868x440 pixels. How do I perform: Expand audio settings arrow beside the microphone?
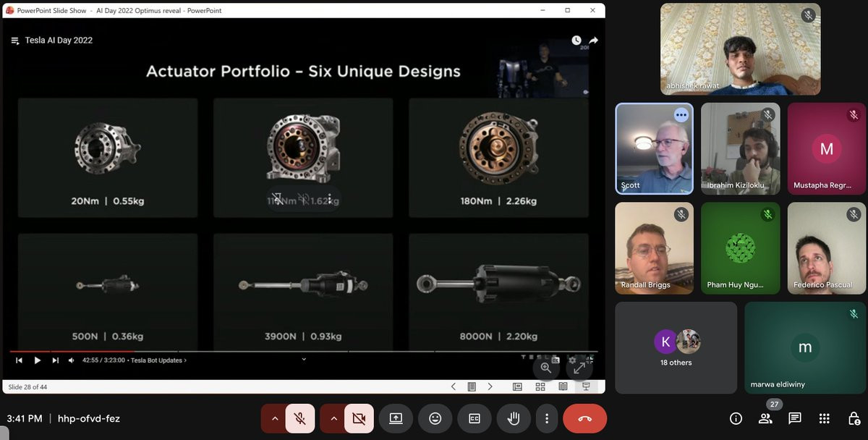point(274,418)
